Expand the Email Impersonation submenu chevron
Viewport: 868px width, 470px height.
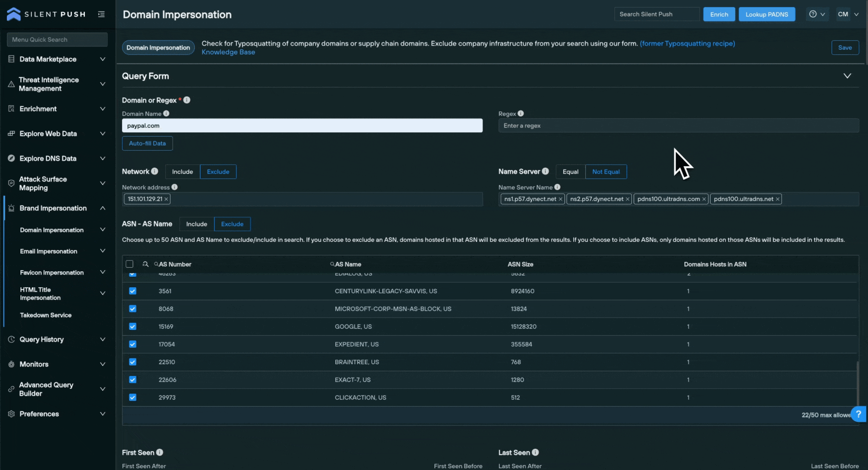103,251
